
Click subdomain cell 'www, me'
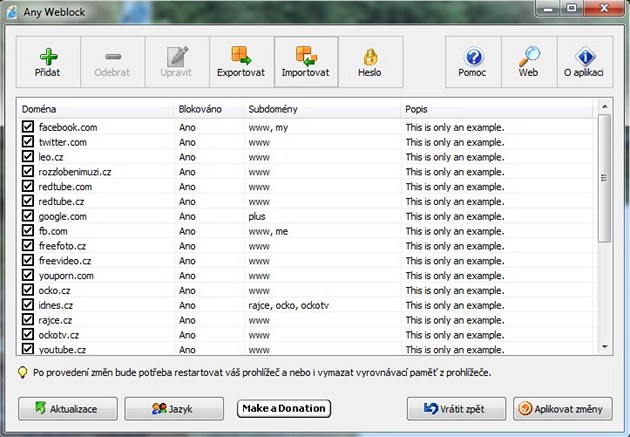[268, 231]
